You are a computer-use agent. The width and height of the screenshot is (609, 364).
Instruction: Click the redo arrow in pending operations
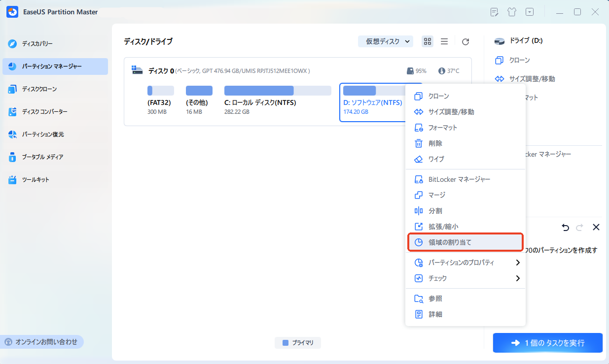[579, 228]
